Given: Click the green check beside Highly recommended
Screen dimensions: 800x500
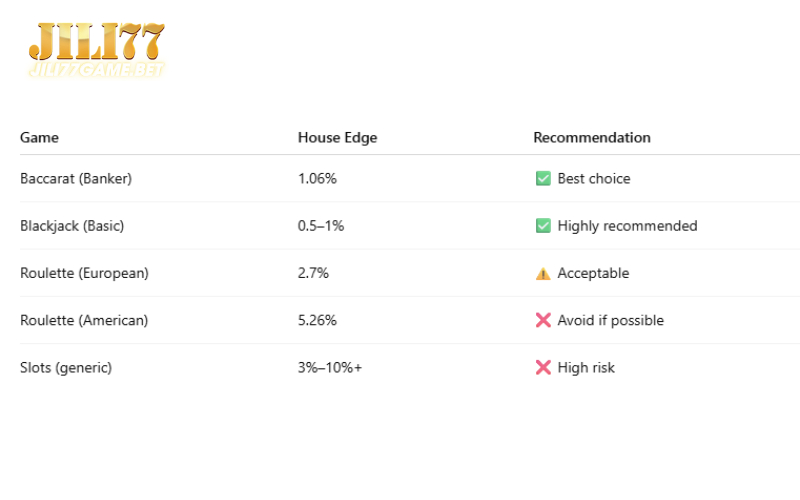Looking at the screenshot, I should coord(543,226).
